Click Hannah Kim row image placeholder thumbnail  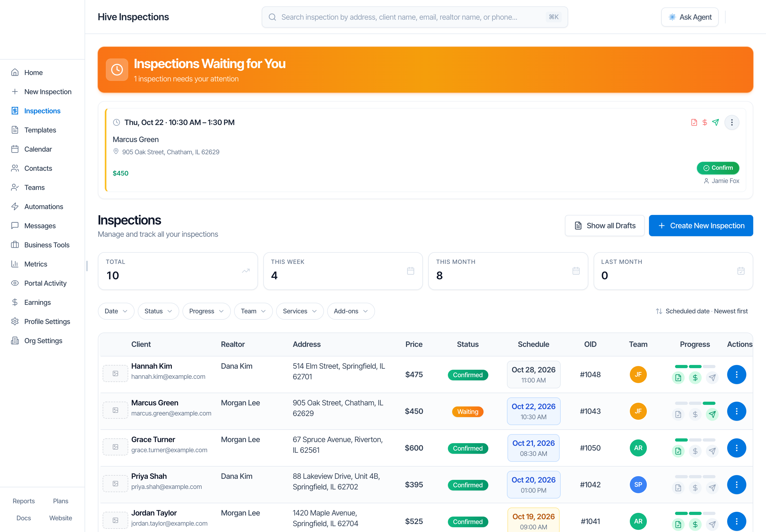click(115, 373)
